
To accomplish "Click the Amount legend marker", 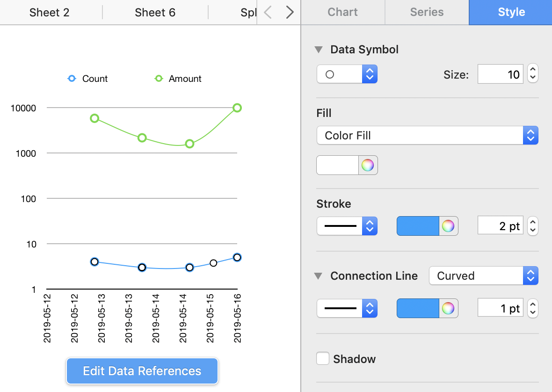I will (x=159, y=79).
